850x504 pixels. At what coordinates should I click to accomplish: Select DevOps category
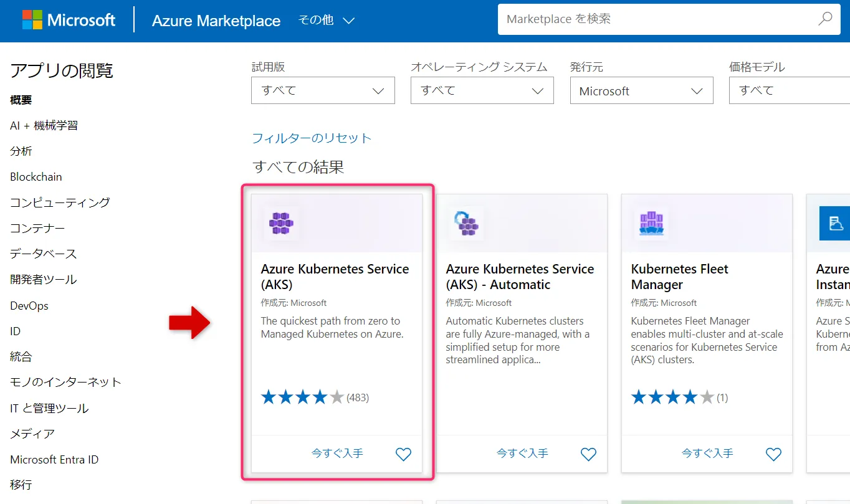coord(29,306)
